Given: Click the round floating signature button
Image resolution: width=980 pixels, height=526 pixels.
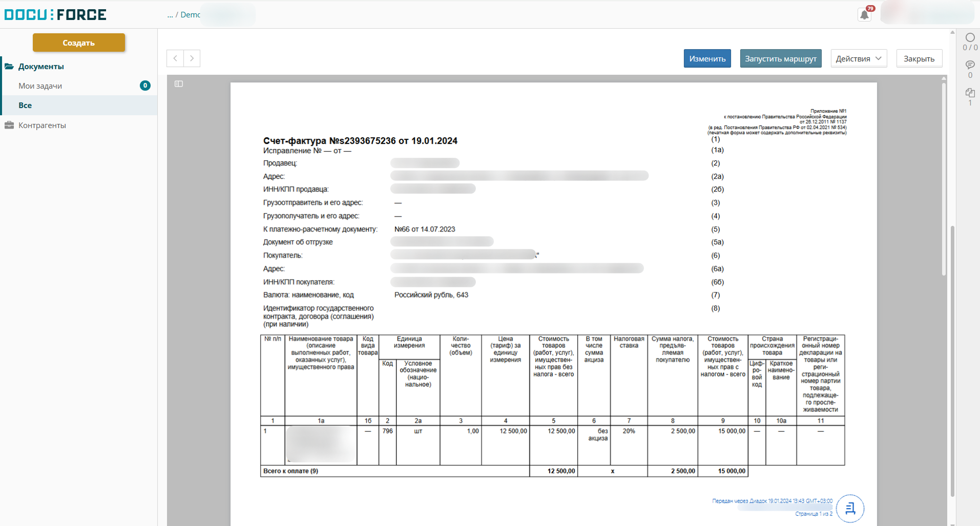Looking at the screenshot, I should pyautogui.click(x=850, y=508).
